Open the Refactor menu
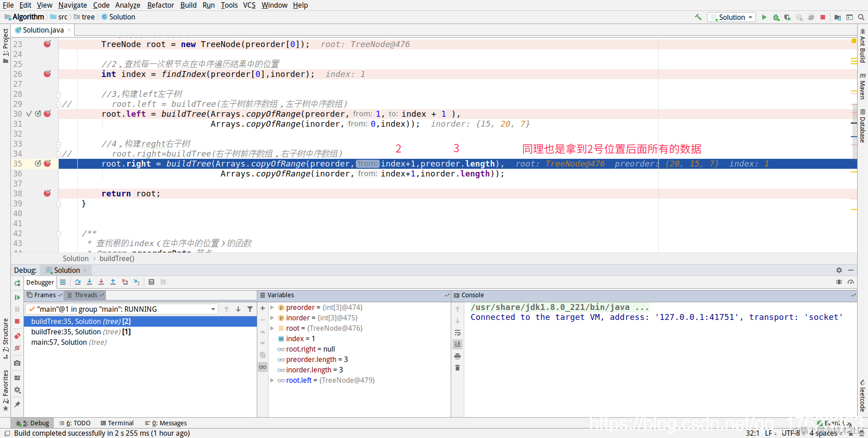Screen dimensions: 868x438 point(160,5)
